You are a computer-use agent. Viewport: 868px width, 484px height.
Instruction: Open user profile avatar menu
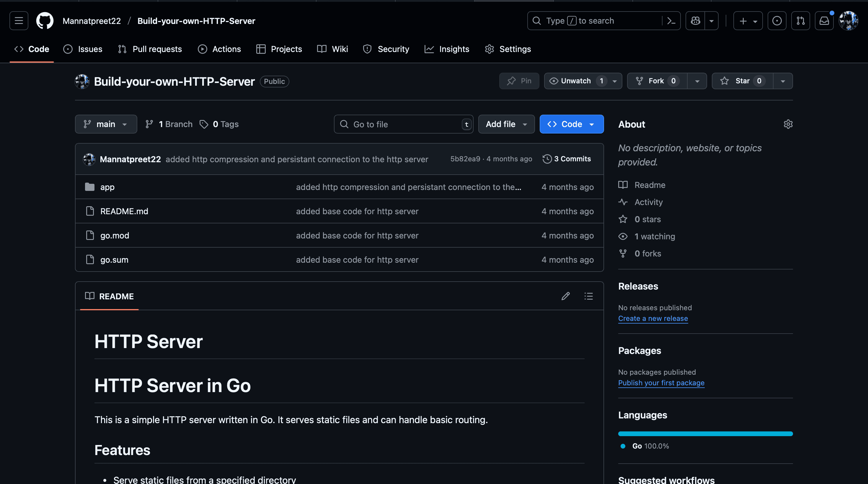[x=849, y=21]
